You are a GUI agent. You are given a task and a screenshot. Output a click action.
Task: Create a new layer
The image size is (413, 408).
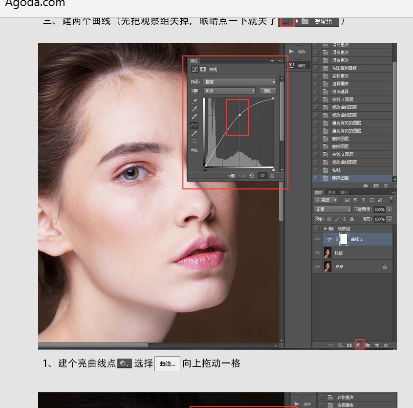coord(377,345)
